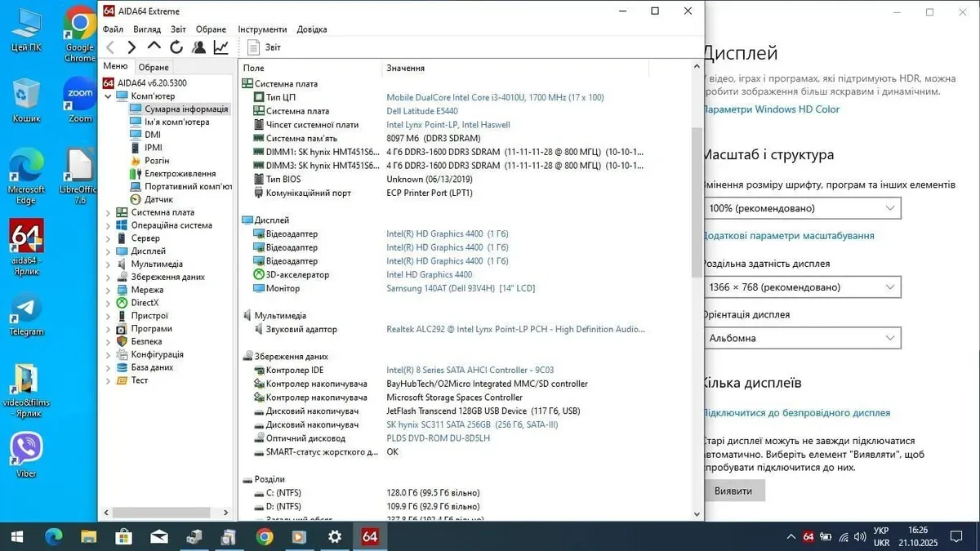Collapse the Комп'ютер tree node
The image size is (980, 551).
108,96
